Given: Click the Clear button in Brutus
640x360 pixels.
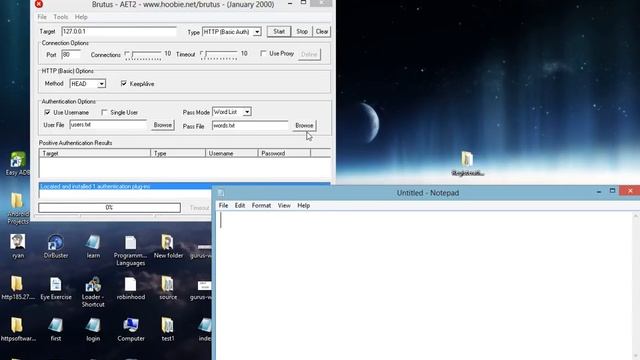Looking at the screenshot, I should tap(322, 31).
